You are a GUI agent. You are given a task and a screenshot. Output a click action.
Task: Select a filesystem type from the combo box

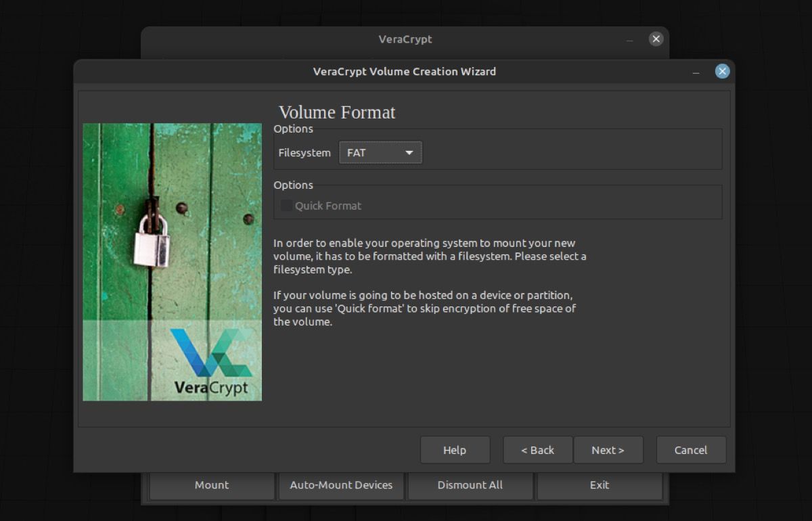tap(379, 152)
